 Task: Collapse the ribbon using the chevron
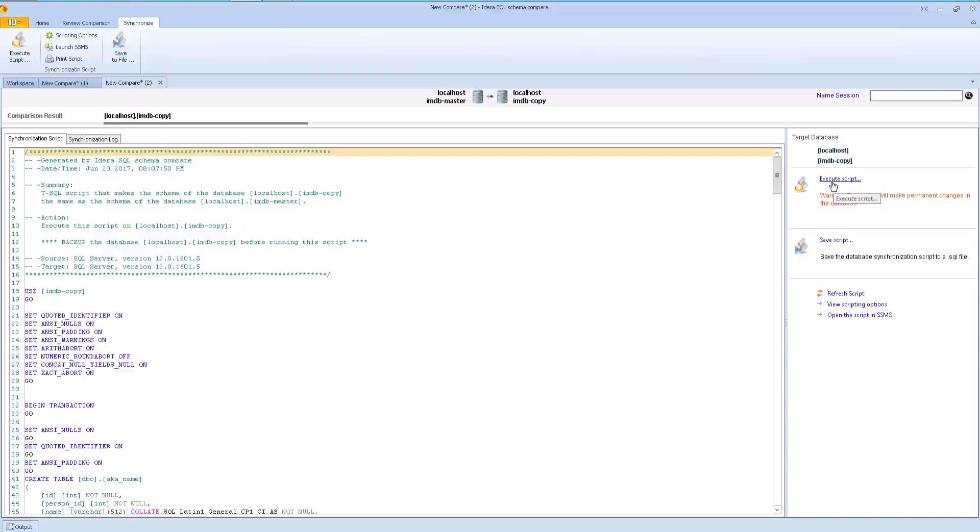pyautogui.click(x=973, y=23)
